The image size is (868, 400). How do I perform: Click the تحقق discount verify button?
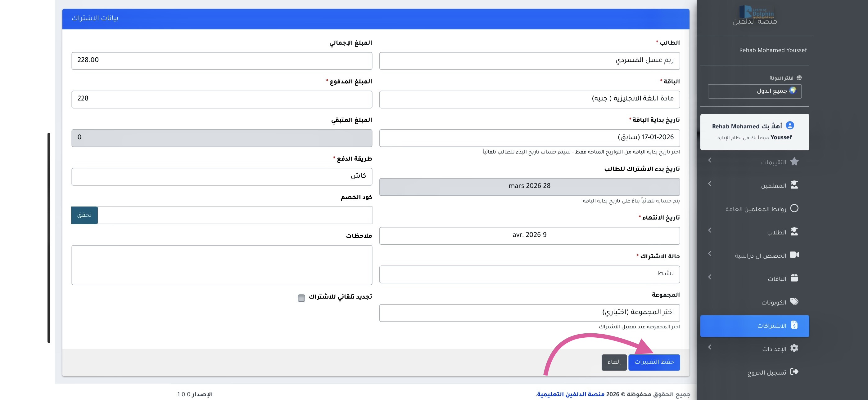pyautogui.click(x=84, y=215)
